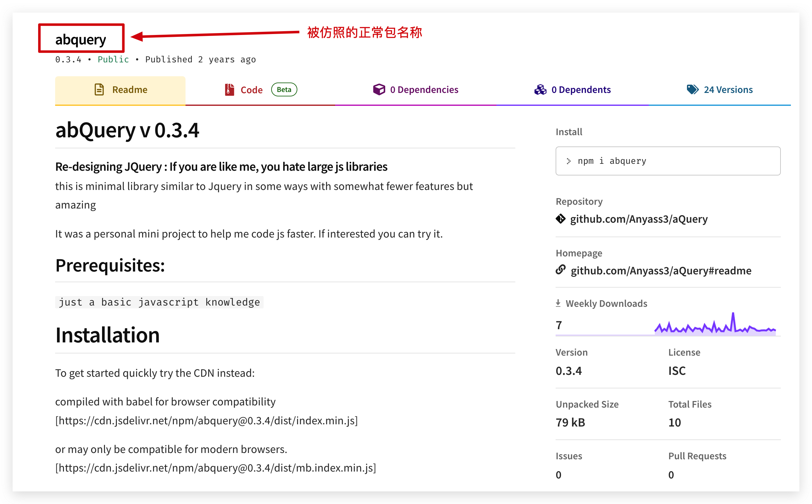Click the Beta badge on Code tab

[284, 90]
